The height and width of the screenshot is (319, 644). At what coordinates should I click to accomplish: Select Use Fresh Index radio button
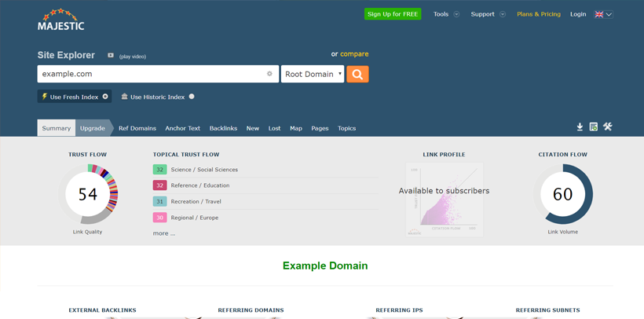(x=105, y=97)
